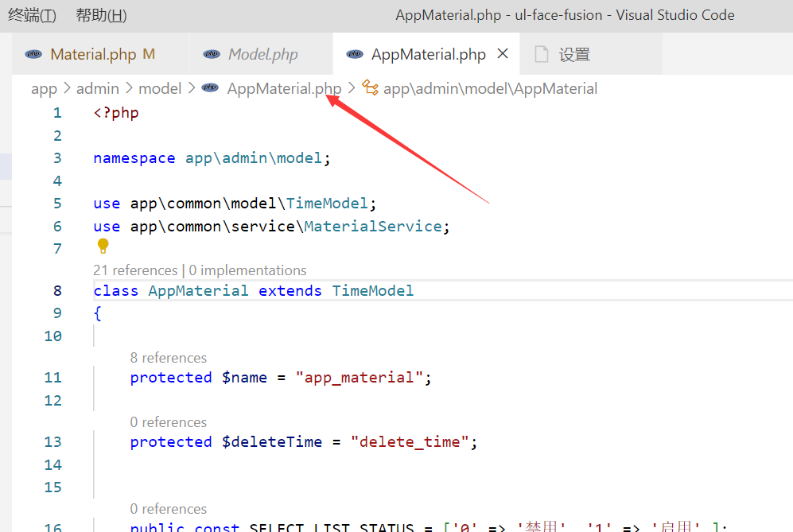793x532 pixels.
Task: Click the '$deleteTime' variable on line 13
Action: click(x=271, y=442)
